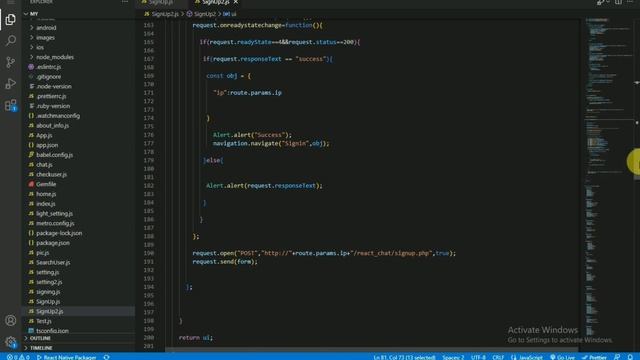Click the minimap code overview

point(608,176)
